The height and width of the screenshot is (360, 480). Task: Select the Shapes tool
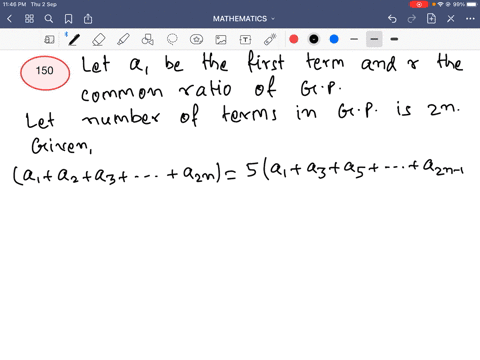(148, 39)
